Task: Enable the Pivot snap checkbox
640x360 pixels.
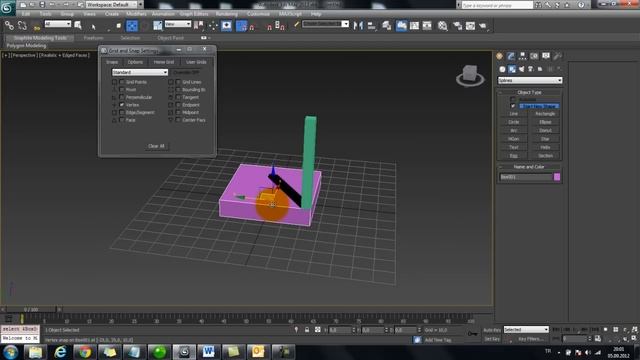Action: (122, 89)
